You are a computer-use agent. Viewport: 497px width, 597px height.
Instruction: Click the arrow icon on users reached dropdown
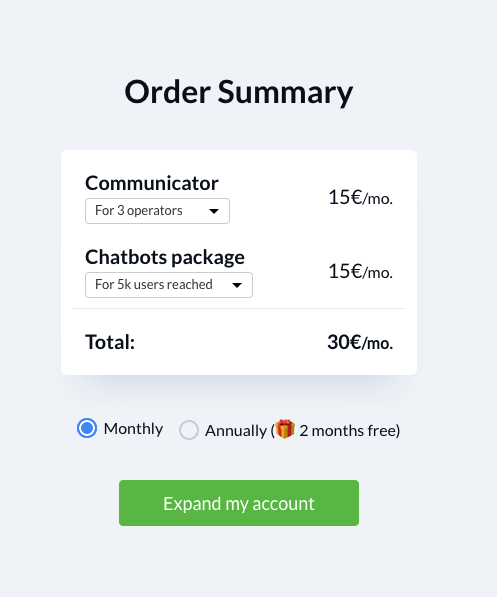(237, 285)
